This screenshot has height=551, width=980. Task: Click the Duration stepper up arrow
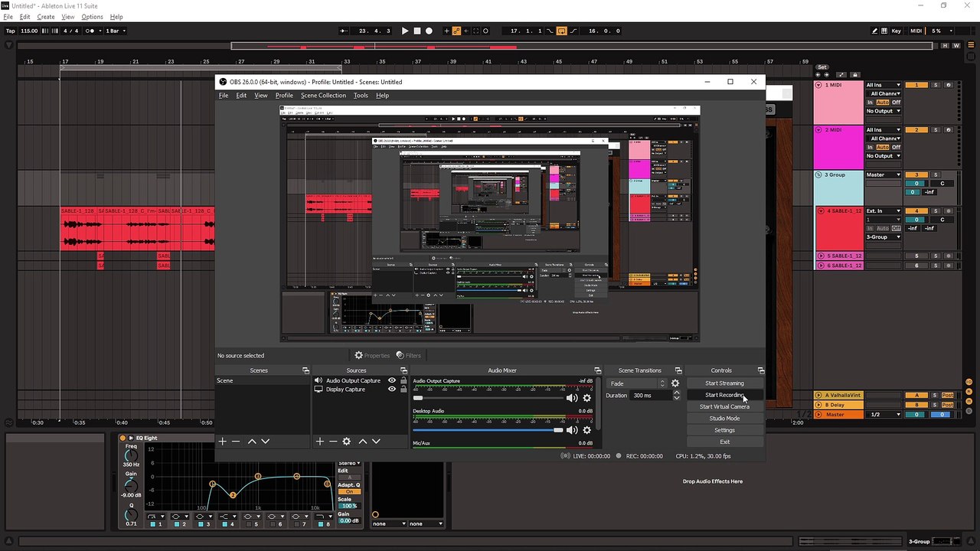pyautogui.click(x=676, y=393)
